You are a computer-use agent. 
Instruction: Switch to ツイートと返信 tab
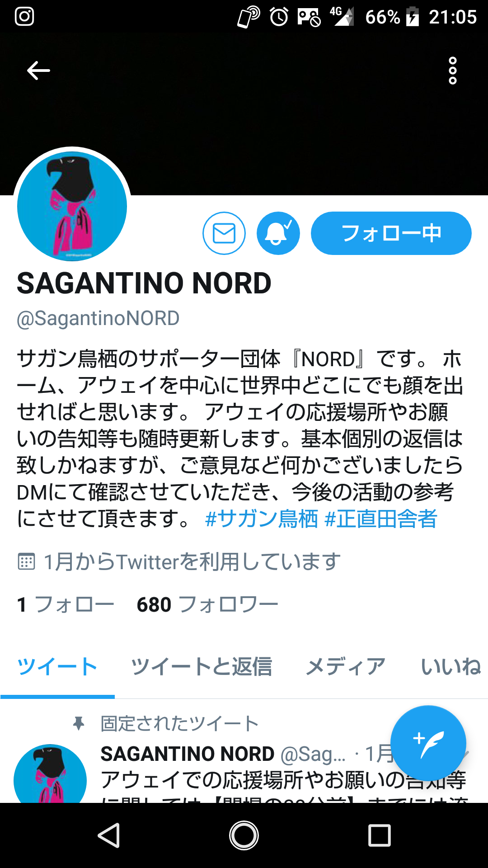pos(202,667)
